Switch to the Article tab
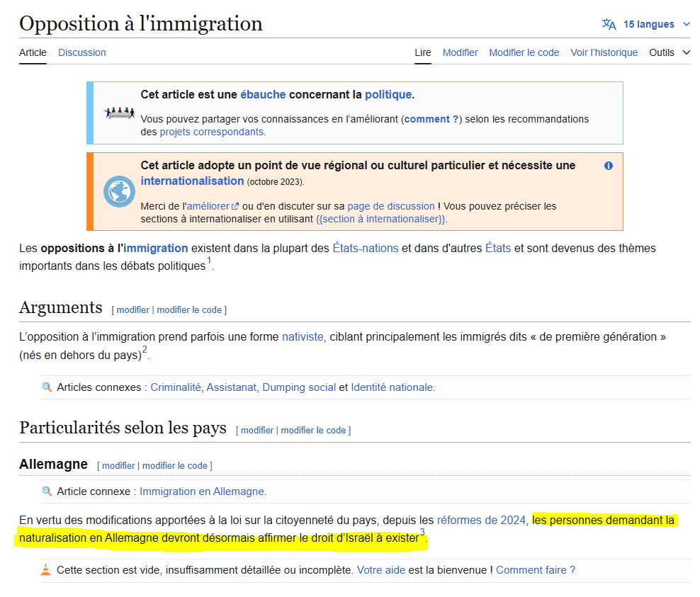The height and width of the screenshot is (597, 700). tap(33, 52)
